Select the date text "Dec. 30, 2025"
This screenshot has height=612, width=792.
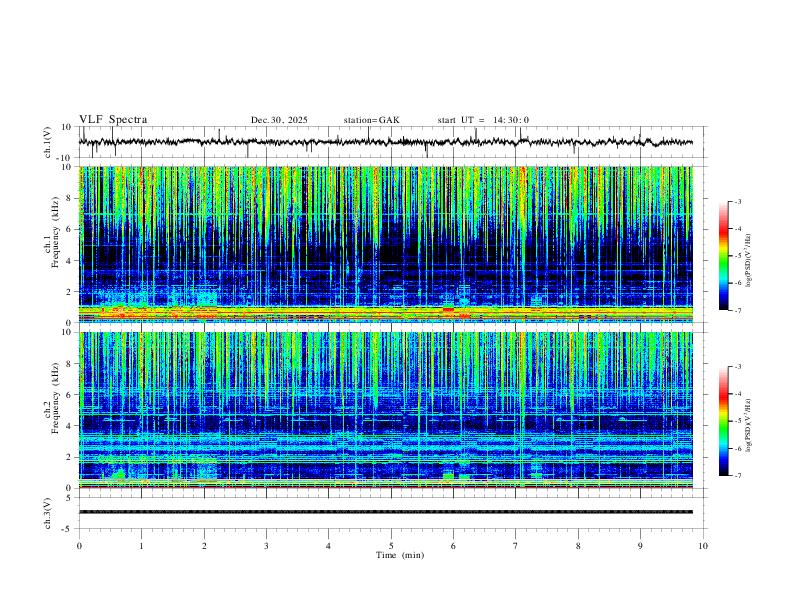[279, 120]
